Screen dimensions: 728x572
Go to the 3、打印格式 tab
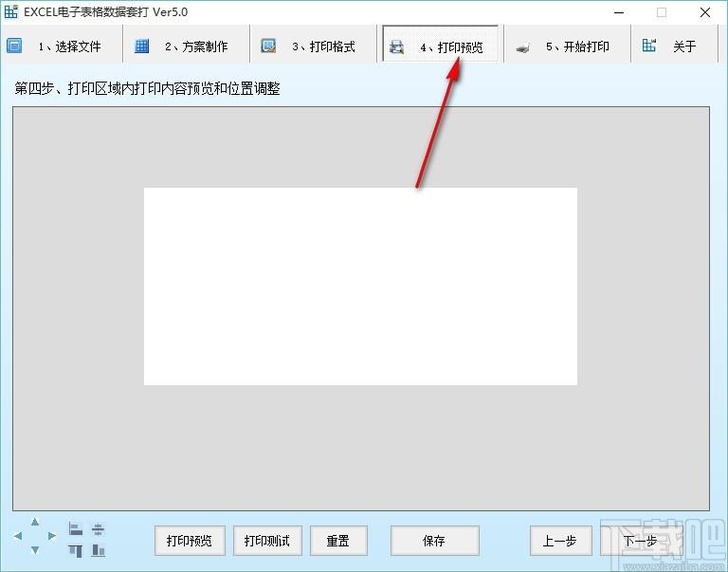point(314,46)
